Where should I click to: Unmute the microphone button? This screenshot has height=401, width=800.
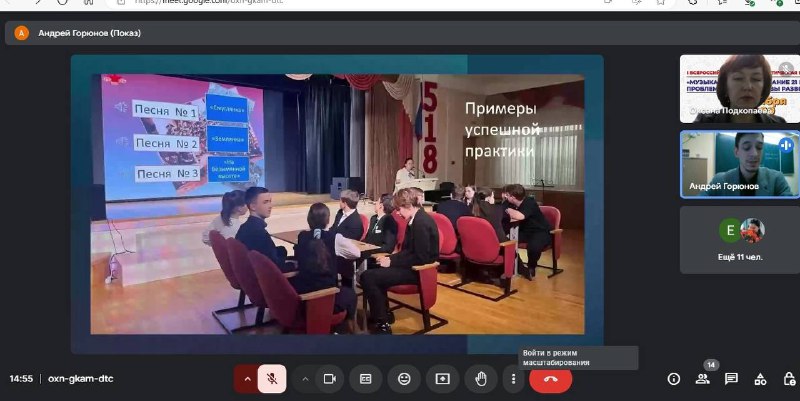pyautogui.click(x=272, y=379)
